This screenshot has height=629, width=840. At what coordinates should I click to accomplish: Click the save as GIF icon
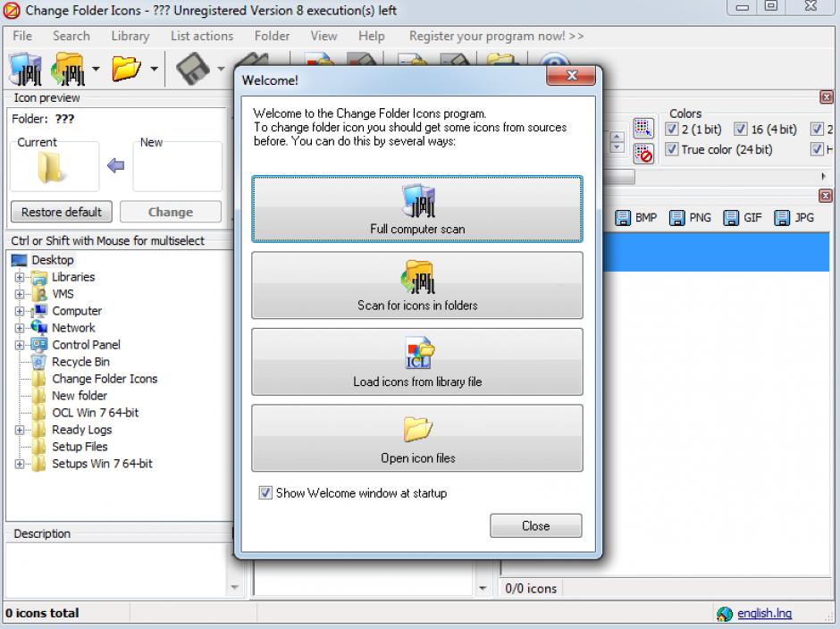[x=731, y=217]
